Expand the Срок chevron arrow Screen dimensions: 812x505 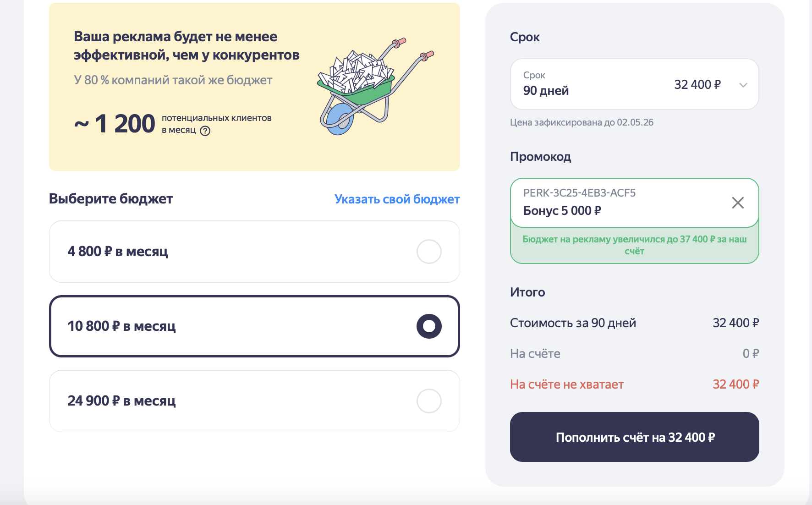[x=743, y=85]
